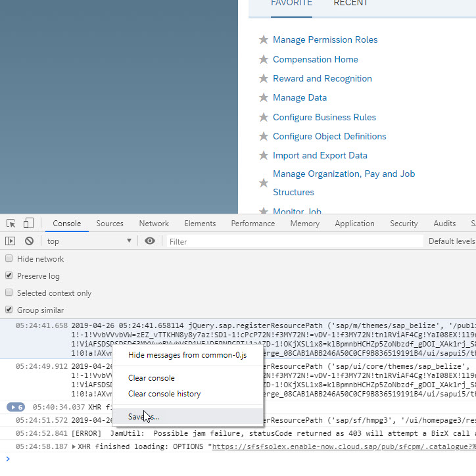Uncheck the Preserve log checkbox
This screenshot has width=476, height=476.
coord(9,275)
